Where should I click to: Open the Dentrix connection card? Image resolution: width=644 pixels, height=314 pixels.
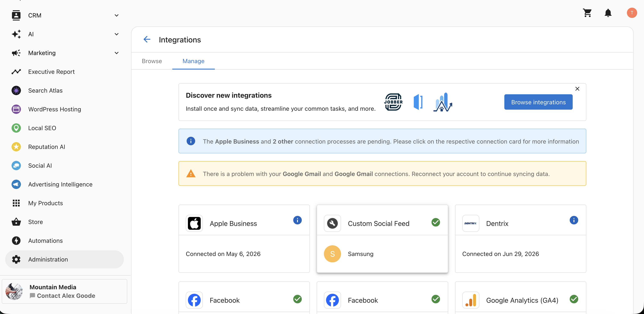pyautogui.click(x=521, y=238)
